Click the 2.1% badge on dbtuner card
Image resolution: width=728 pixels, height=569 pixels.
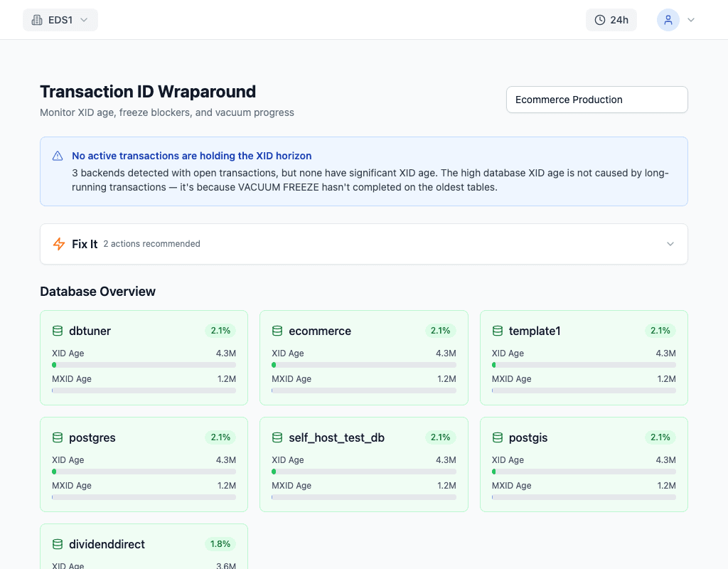point(220,331)
